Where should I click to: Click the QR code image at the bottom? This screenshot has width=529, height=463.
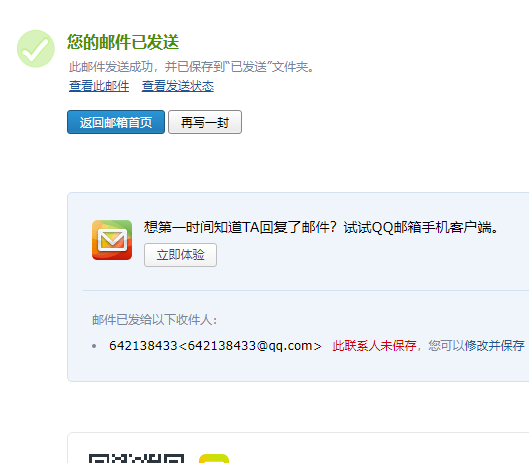[x=136, y=458]
